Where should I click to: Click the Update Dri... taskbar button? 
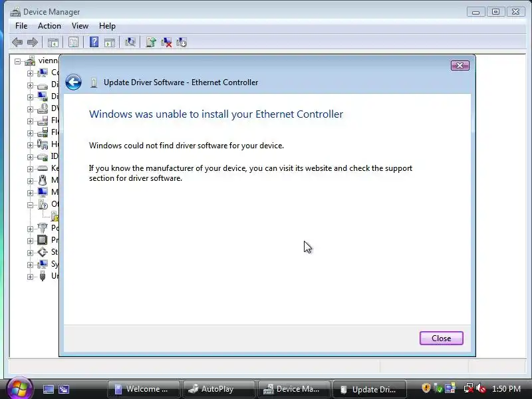tap(369, 389)
